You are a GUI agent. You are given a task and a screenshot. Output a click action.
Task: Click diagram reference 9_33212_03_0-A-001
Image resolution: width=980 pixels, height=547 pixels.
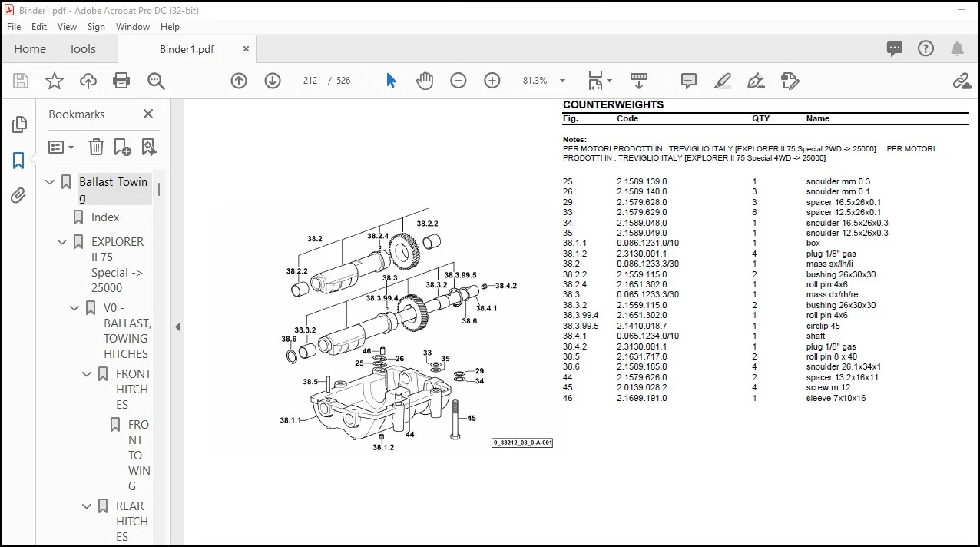pos(522,443)
